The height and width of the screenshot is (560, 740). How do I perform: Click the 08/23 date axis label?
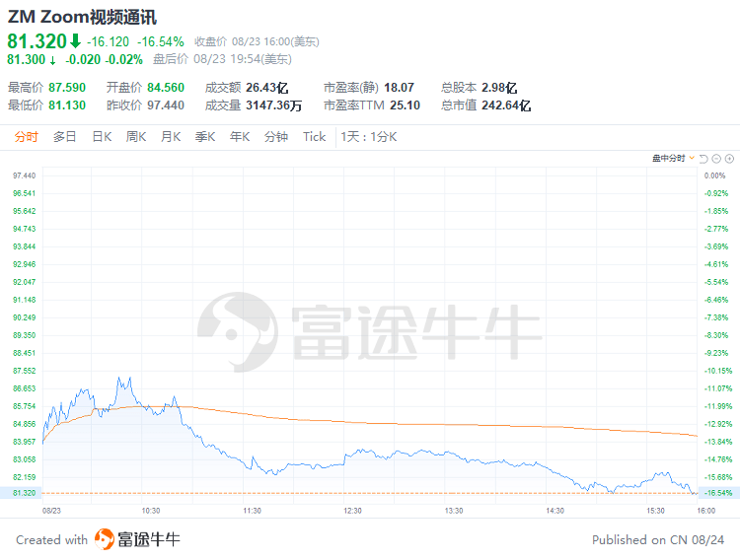pyautogui.click(x=51, y=511)
